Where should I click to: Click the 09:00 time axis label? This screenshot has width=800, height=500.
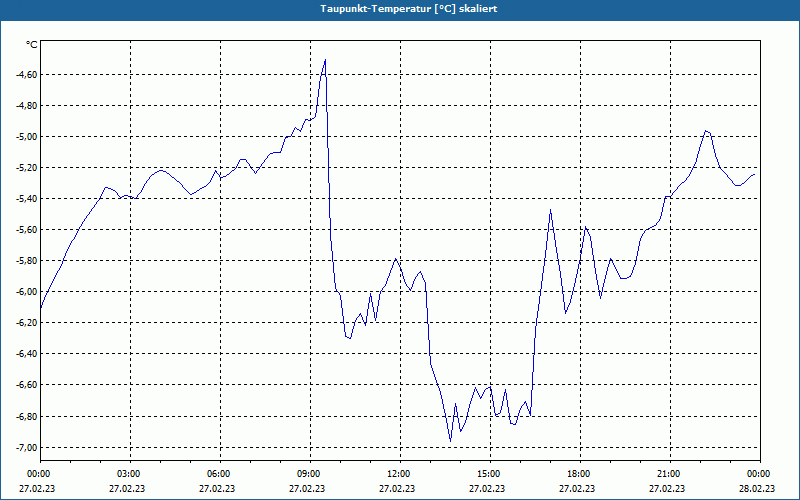[307, 474]
